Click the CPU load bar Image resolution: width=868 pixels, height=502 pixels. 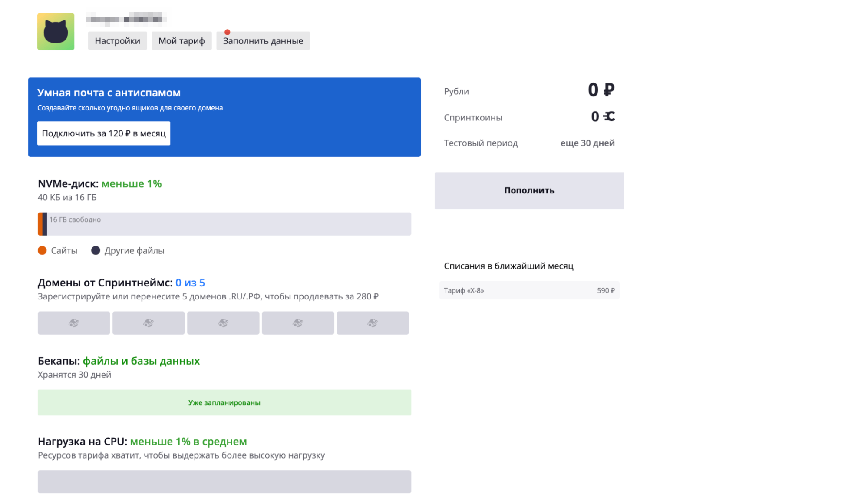(x=224, y=482)
